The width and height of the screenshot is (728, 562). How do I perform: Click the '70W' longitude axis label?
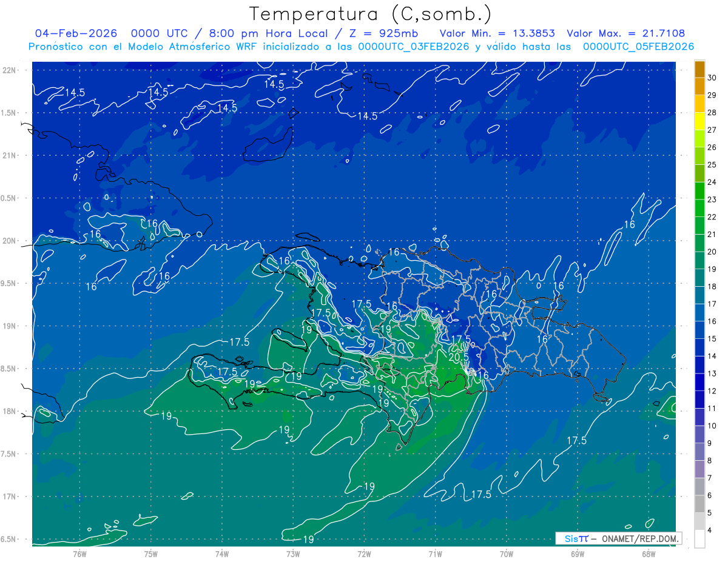(507, 554)
